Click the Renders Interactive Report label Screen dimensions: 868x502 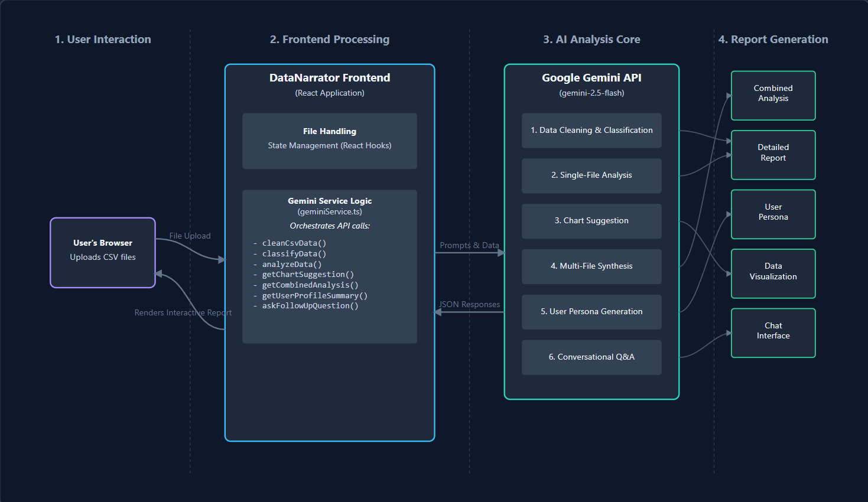tap(183, 312)
